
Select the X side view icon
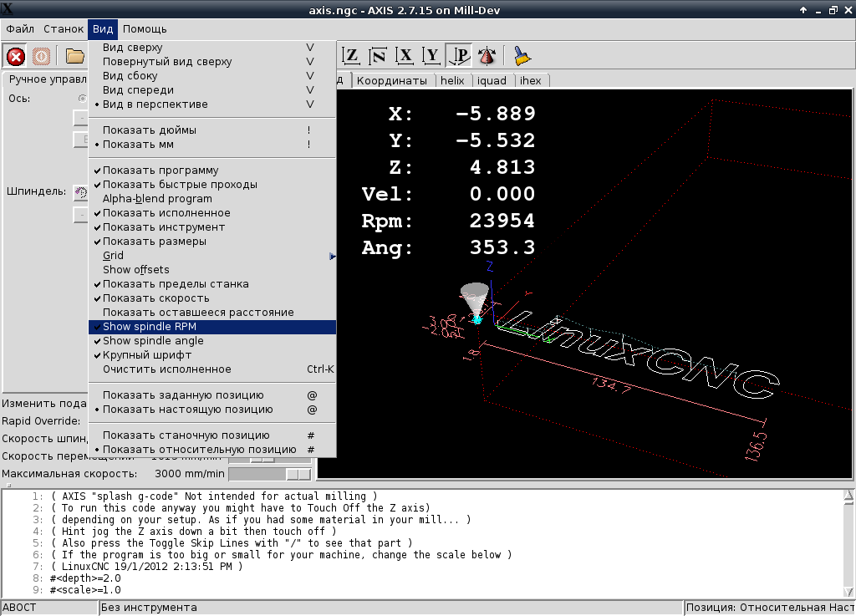tap(405, 56)
